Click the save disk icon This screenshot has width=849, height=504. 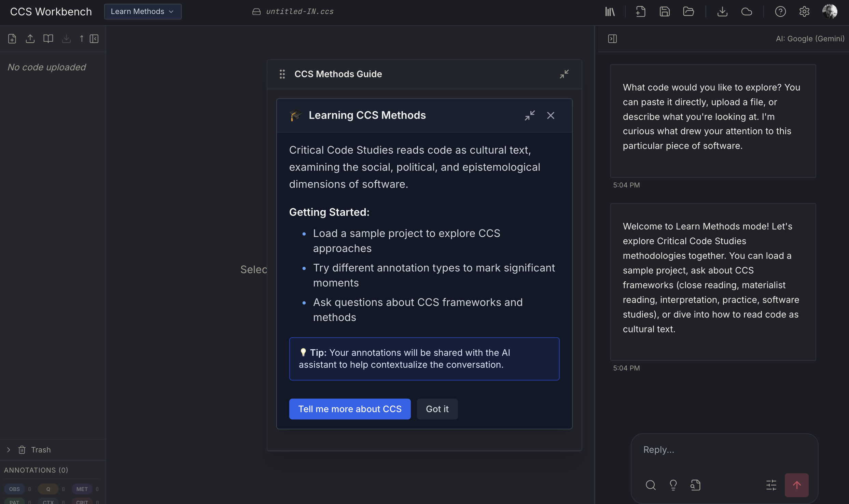coord(665,12)
